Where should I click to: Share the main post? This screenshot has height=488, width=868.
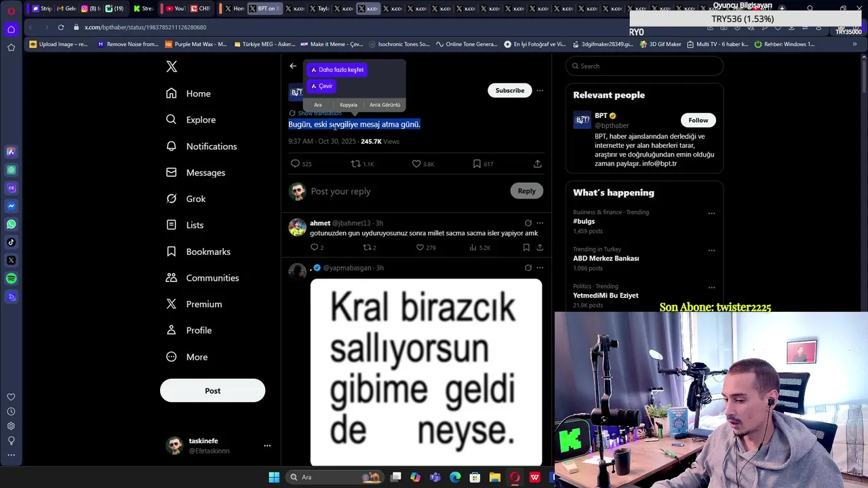[x=537, y=164]
